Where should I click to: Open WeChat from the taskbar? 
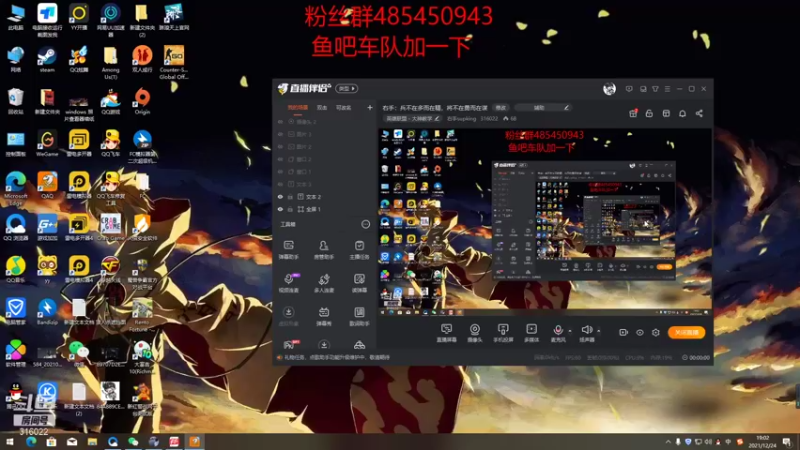point(133,442)
